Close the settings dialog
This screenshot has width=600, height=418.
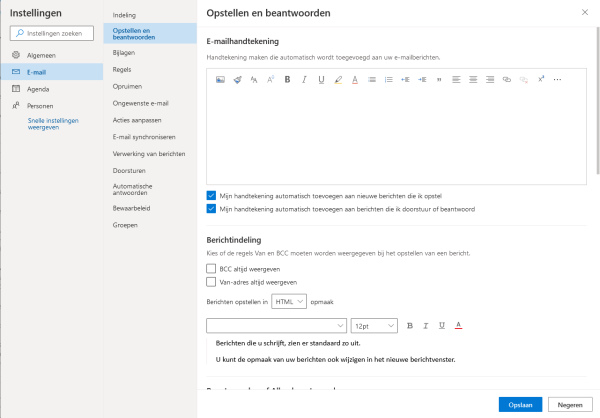[585, 12]
